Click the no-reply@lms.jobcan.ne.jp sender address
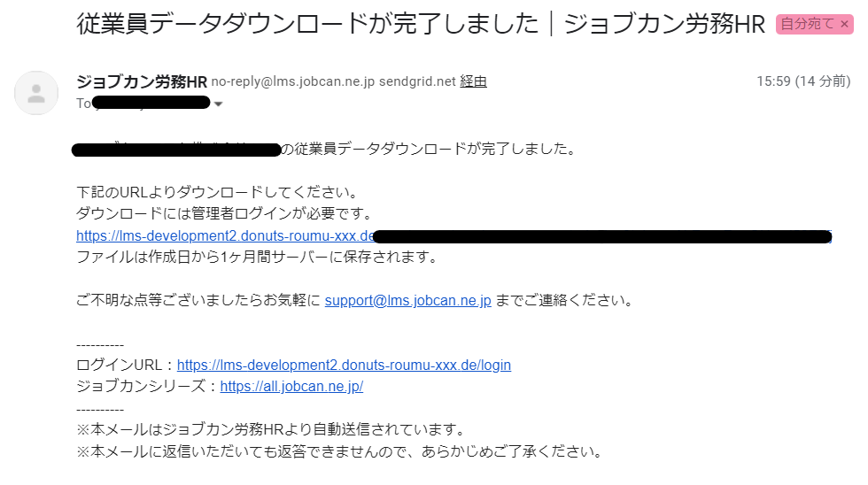 coord(293,81)
